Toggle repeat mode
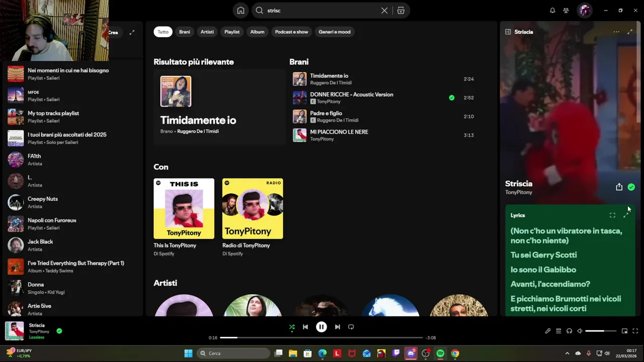Image resolution: width=644 pixels, height=362 pixels. 351,327
